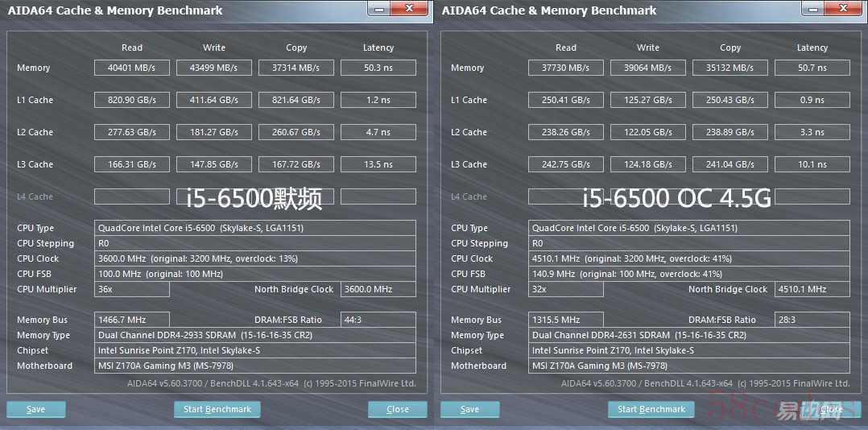Click CPU Multiplier 36x field
The image size is (868, 430).
click(132, 289)
